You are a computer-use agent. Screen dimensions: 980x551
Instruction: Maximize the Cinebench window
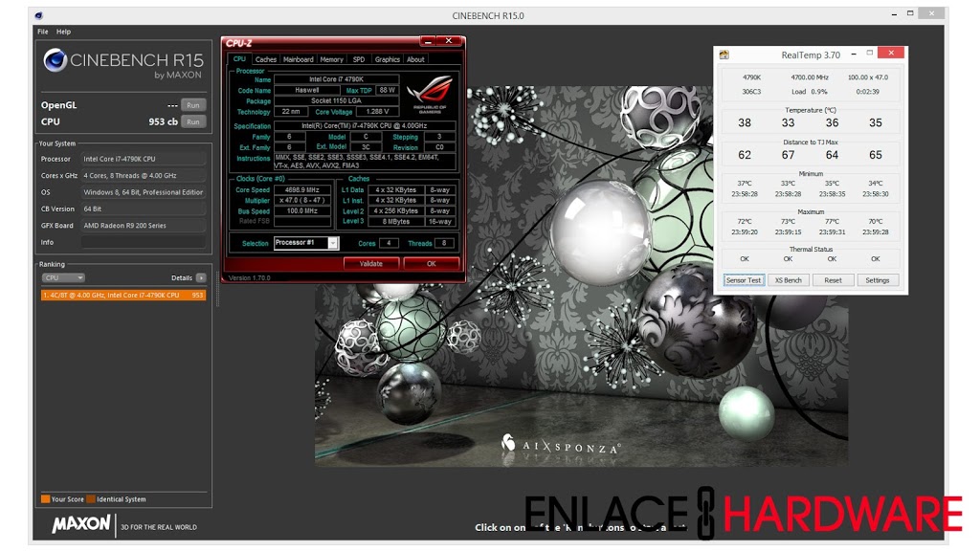(x=910, y=13)
